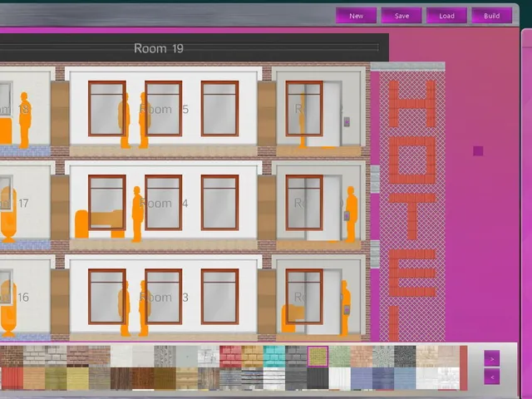Click the number 16 room label
The width and height of the screenshot is (532, 399).
[x=23, y=298]
